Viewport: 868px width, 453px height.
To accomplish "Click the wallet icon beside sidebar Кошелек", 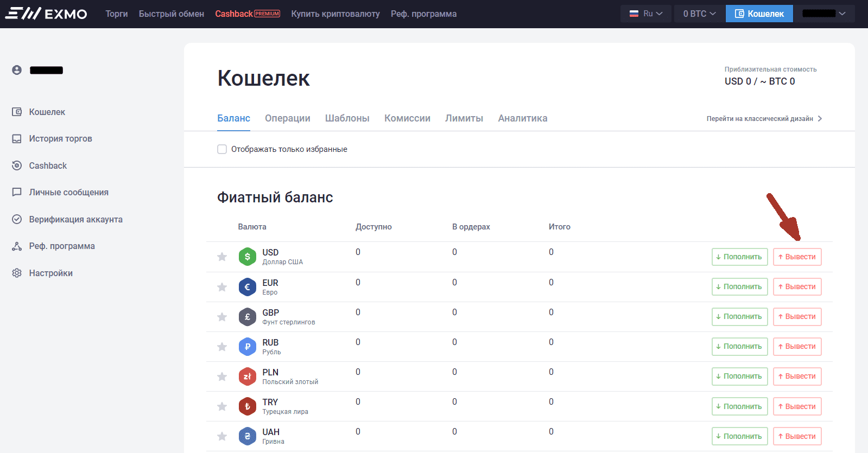I will tap(17, 112).
